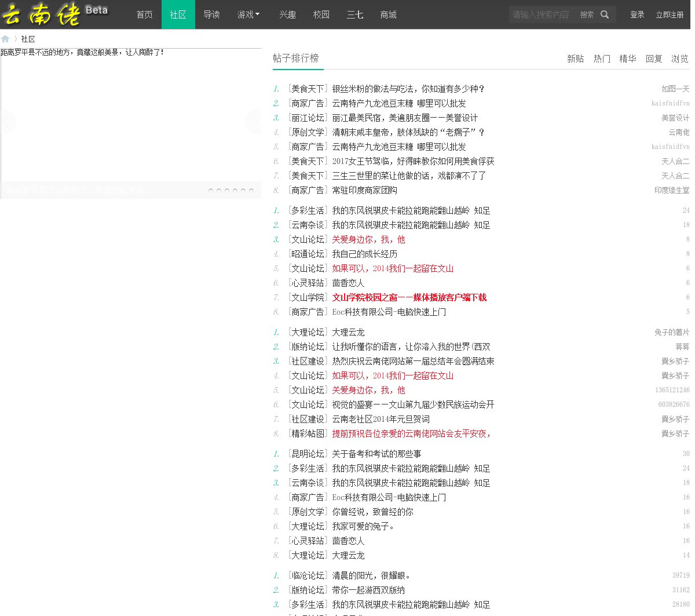The image size is (695, 616).
Task: Expand the 游戏 dropdown menu
Action: click(248, 14)
